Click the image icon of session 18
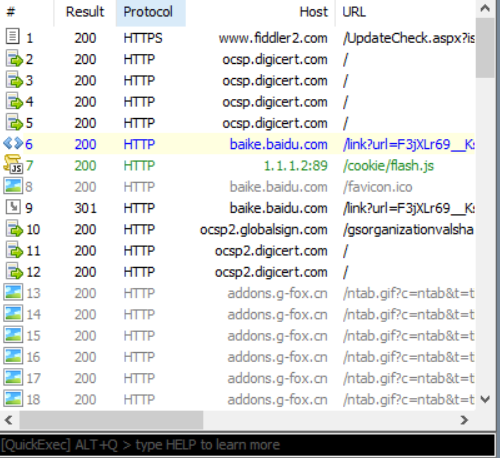 click(x=13, y=399)
